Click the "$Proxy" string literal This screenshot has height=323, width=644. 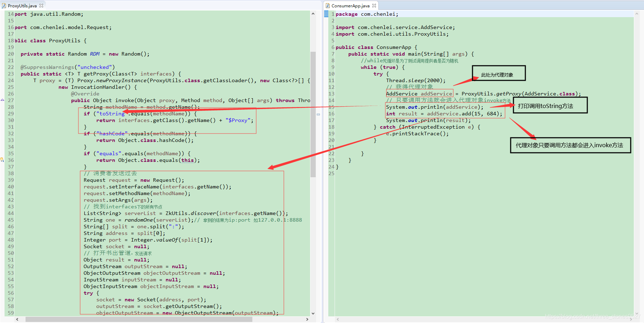238,120
